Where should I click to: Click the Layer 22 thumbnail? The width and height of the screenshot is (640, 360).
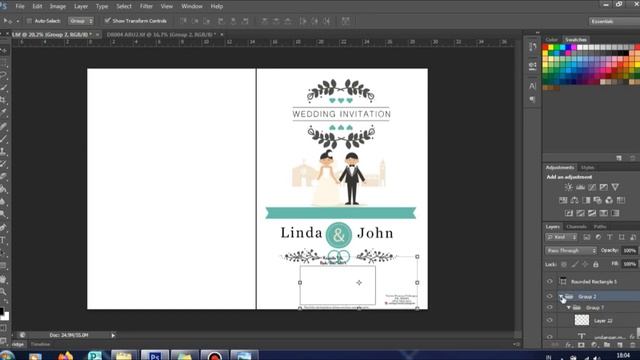pyautogui.click(x=582, y=320)
